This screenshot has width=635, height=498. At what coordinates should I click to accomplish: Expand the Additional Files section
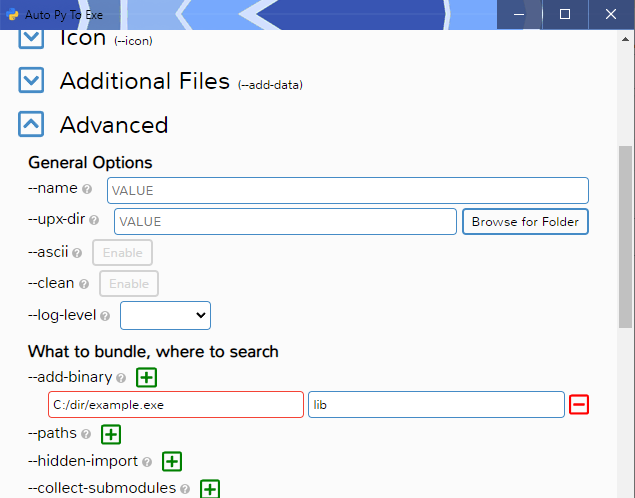click(x=31, y=80)
